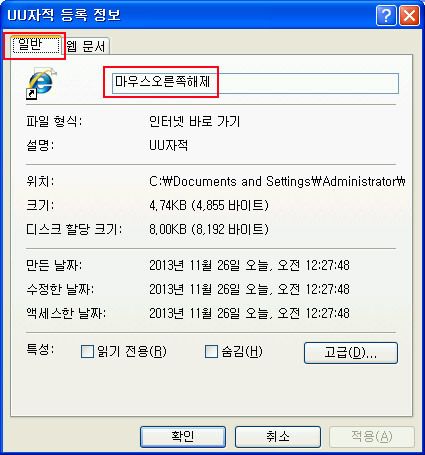Image resolution: width=425 pixels, height=455 pixels.
Task: Click the UU자적 description value
Action: pos(169,145)
